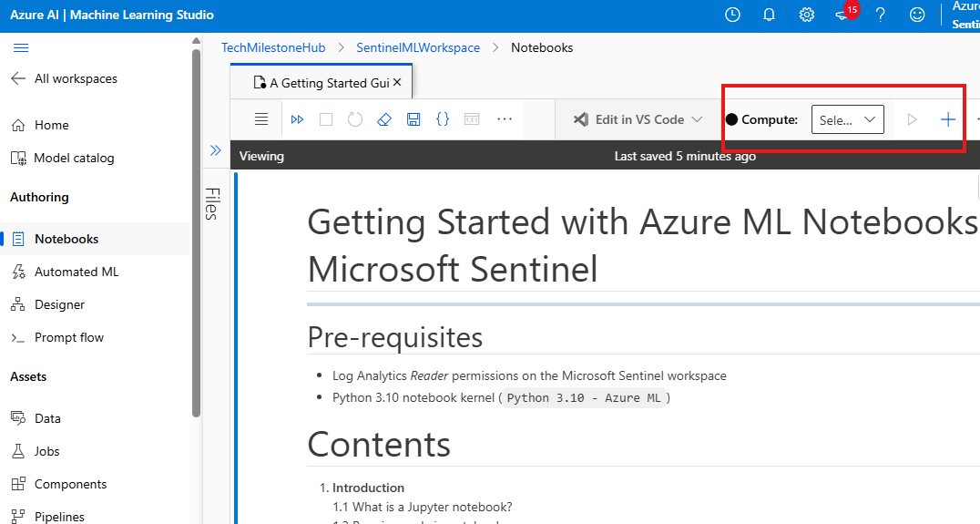
Task: Open the recent history clock icon
Action: pos(732,15)
